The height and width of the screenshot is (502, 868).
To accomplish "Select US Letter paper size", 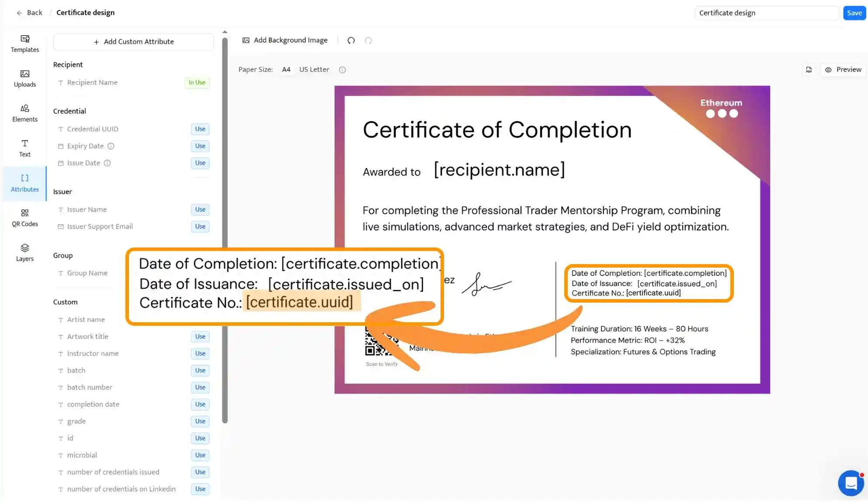I will pyautogui.click(x=314, y=70).
